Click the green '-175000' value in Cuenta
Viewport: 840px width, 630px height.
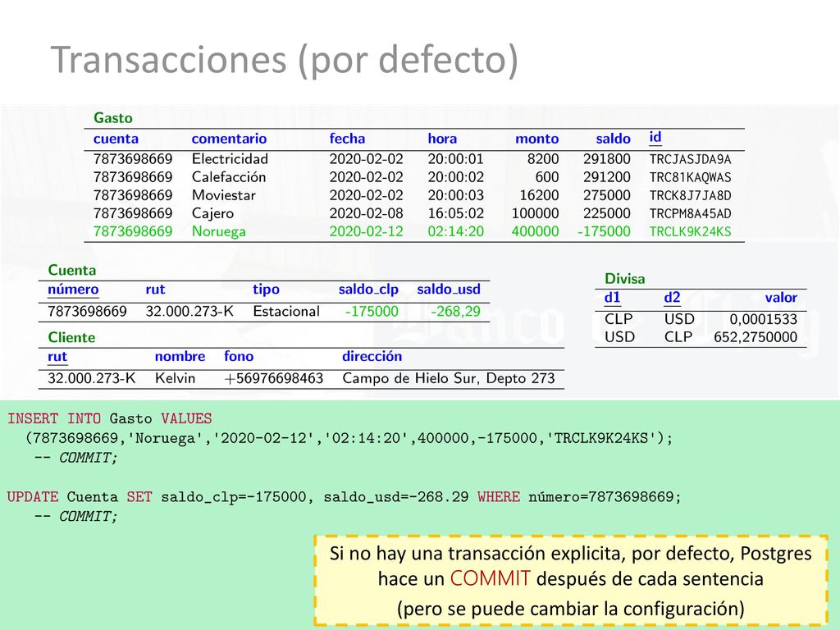coord(372,311)
